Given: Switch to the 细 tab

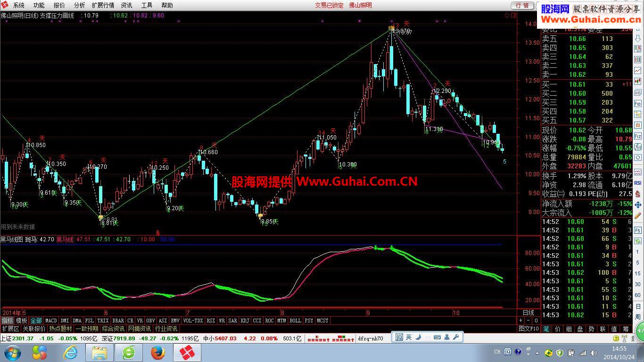Looking at the screenshot, I should 569,329.
